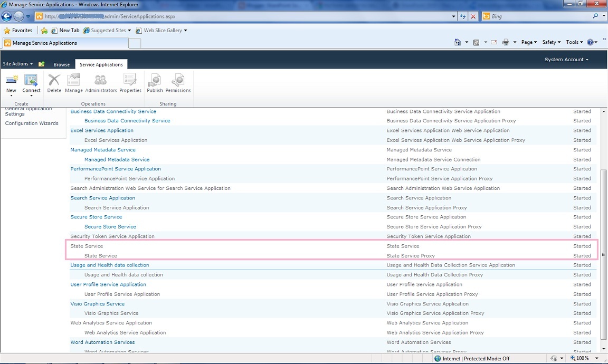
Task: Click the Refresh icon next to address bar
Action: click(x=462, y=16)
